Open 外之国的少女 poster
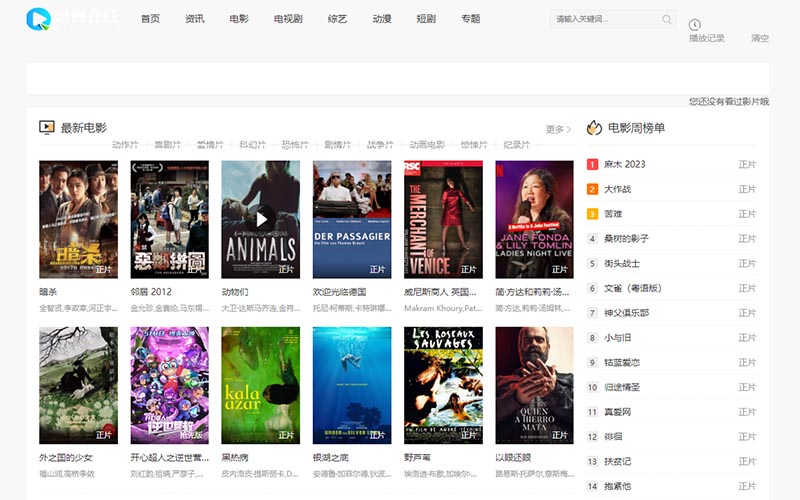The image size is (800, 500). (x=79, y=385)
